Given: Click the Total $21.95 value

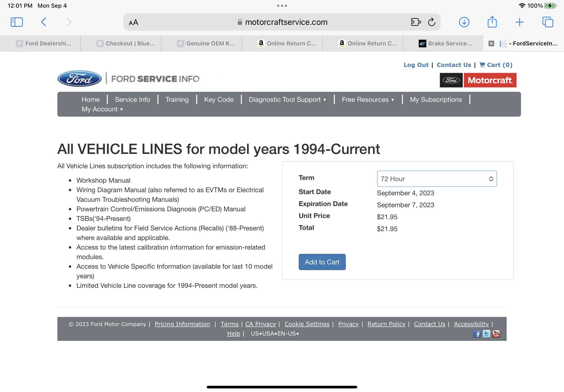Looking at the screenshot, I should 387,229.
